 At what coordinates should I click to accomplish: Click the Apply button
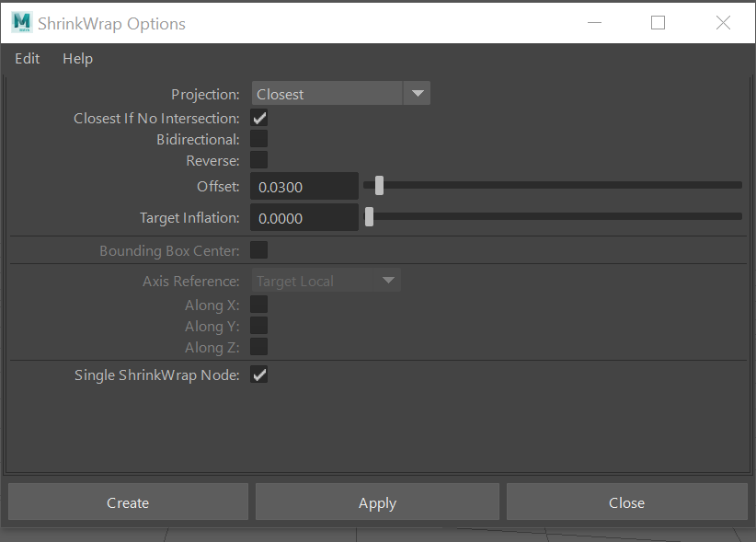[377, 502]
